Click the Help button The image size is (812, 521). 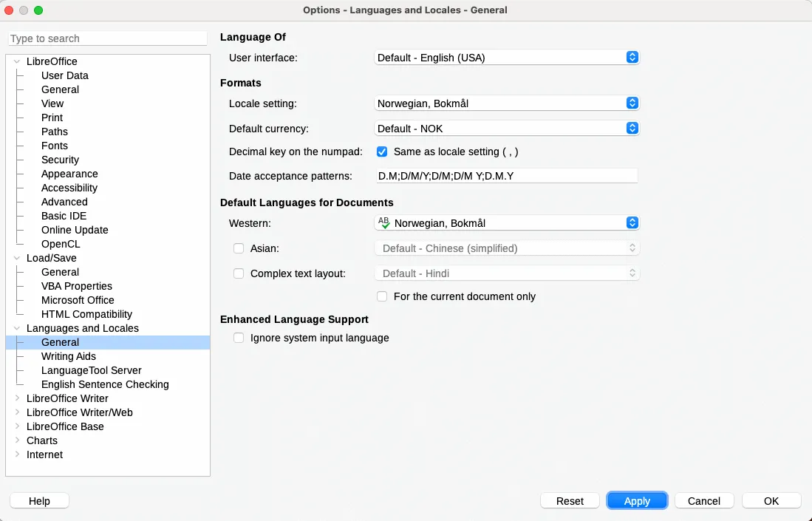click(39, 501)
